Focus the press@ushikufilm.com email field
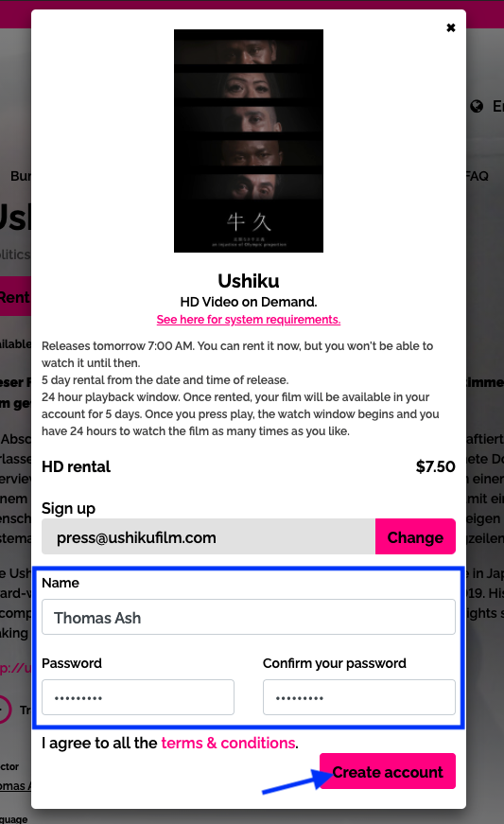The height and width of the screenshot is (824, 504). pyautogui.click(x=208, y=536)
